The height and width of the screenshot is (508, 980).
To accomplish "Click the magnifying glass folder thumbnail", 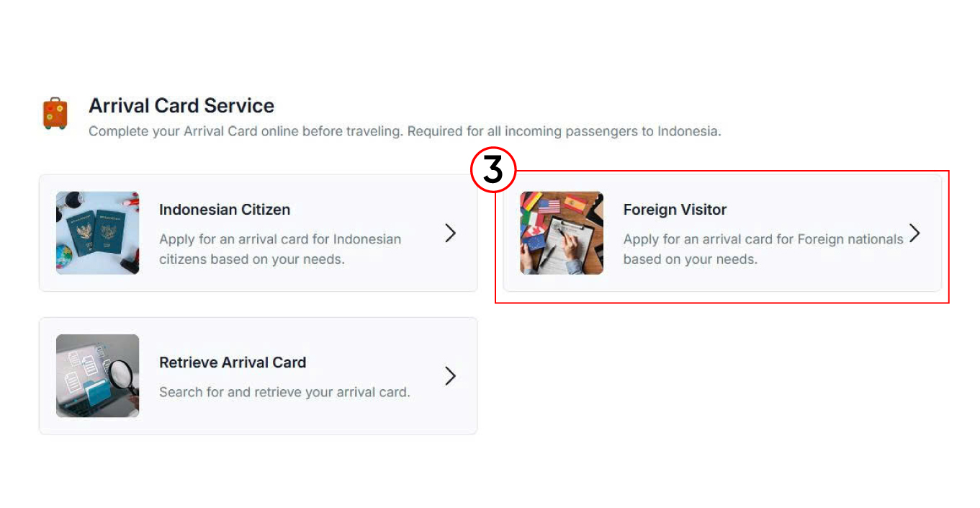I will [x=97, y=375].
